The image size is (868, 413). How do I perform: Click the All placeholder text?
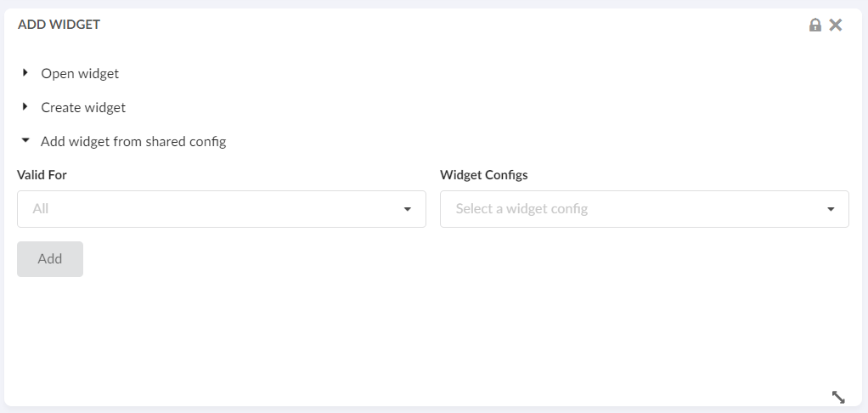[40, 208]
